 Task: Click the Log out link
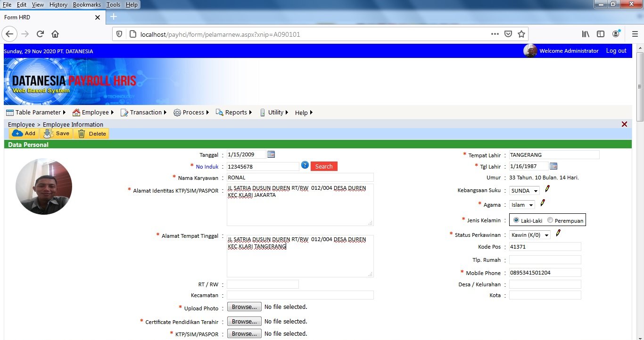[616, 51]
